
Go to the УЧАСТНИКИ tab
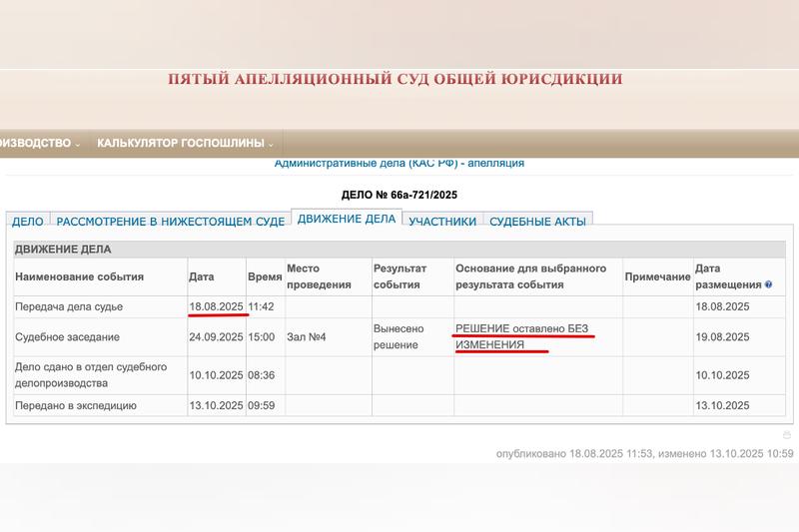click(x=442, y=222)
